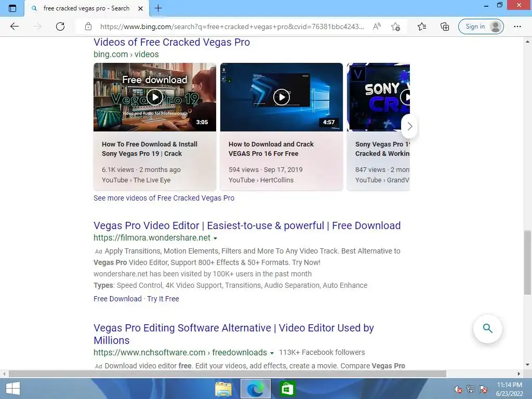Open Settings and more menu
The width and height of the screenshot is (532, 399).
pos(517,26)
